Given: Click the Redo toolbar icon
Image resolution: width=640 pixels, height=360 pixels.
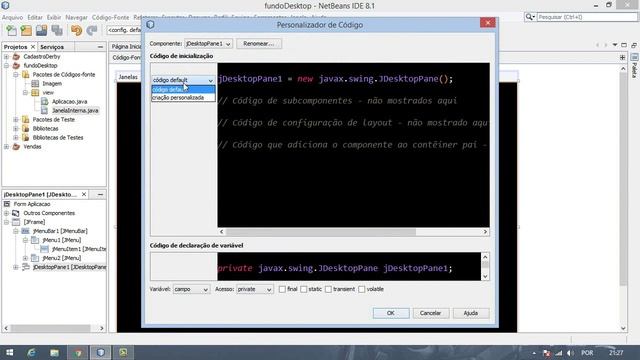Looking at the screenshot, I should pyautogui.click(x=92, y=31).
